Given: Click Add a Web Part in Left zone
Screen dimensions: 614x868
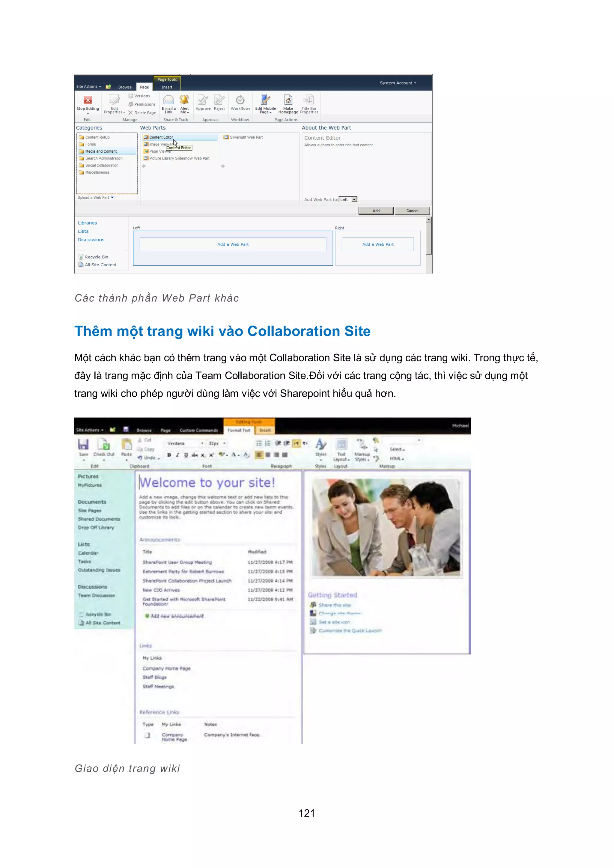Looking at the screenshot, I should point(233,244).
